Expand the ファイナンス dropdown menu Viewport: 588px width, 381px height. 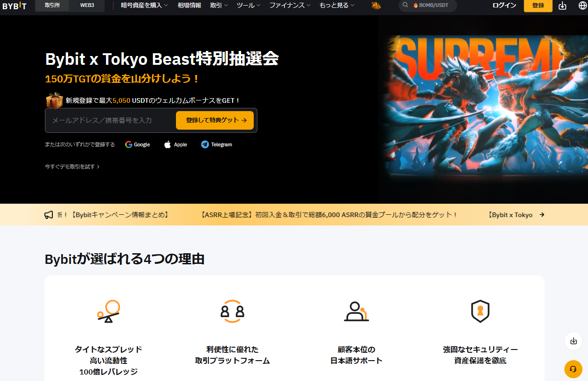click(290, 6)
